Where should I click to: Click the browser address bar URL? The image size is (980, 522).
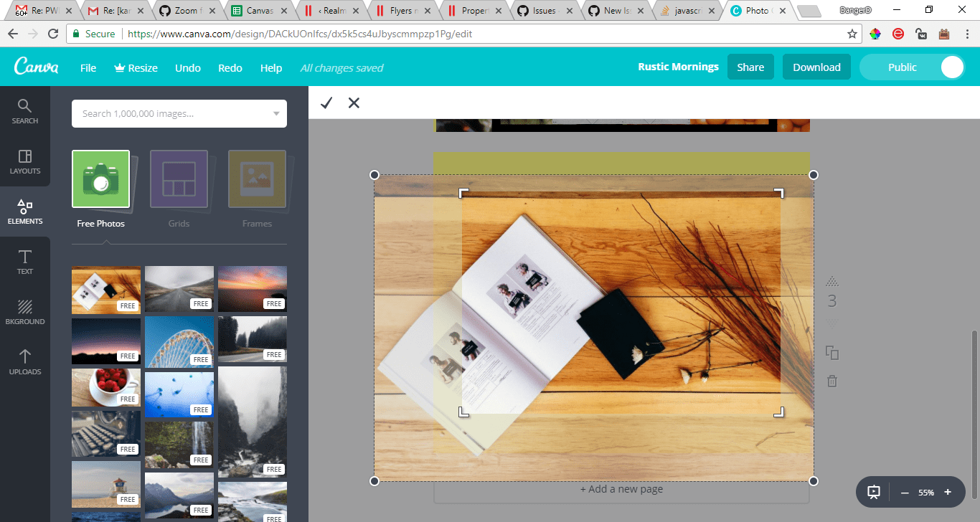click(299, 34)
